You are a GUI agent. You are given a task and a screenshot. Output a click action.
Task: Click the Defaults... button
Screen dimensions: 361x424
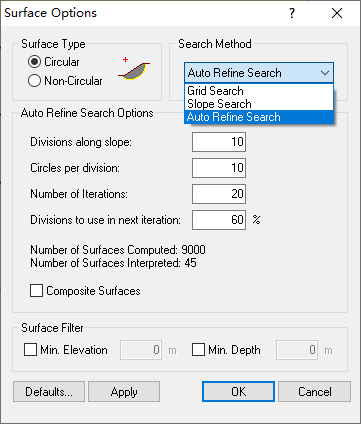[49, 392]
